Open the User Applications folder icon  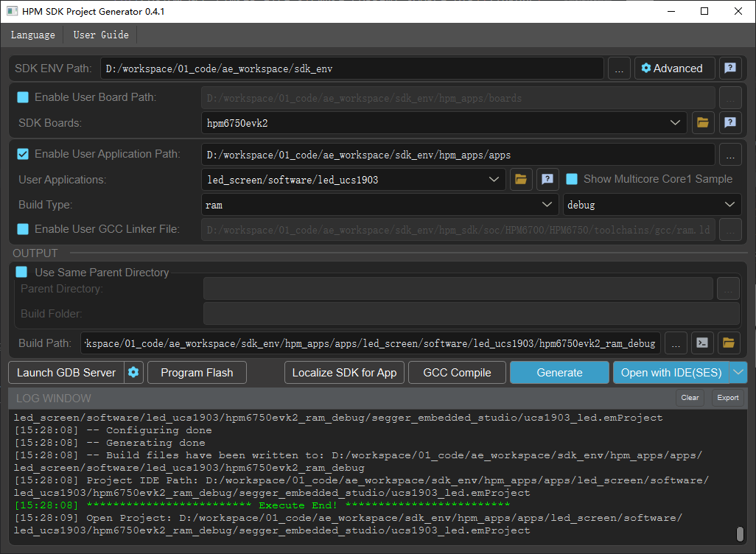521,179
